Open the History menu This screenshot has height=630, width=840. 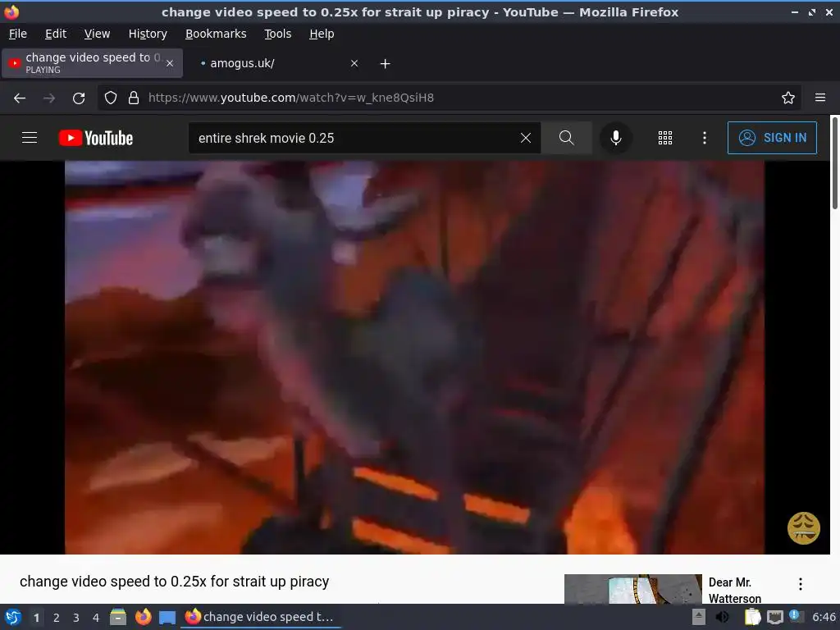click(x=148, y=34)
